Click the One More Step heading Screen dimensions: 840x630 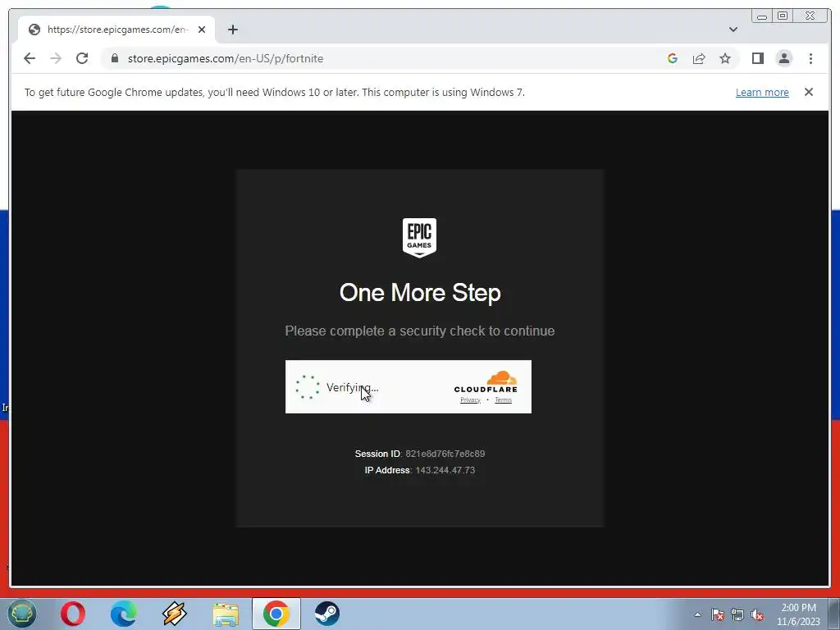[420, 293]
